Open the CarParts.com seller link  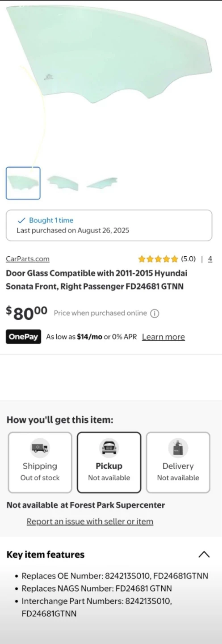pos(28,259)
